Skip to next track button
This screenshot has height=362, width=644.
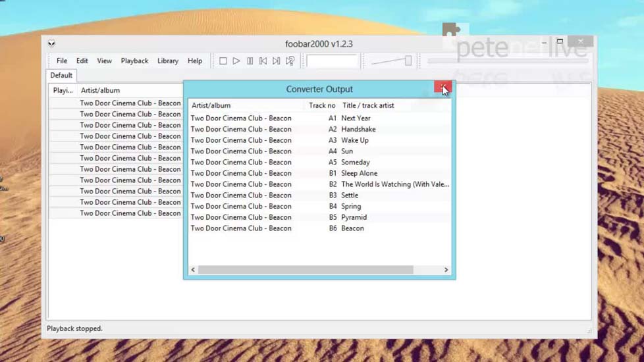click(x=277, y=61)
